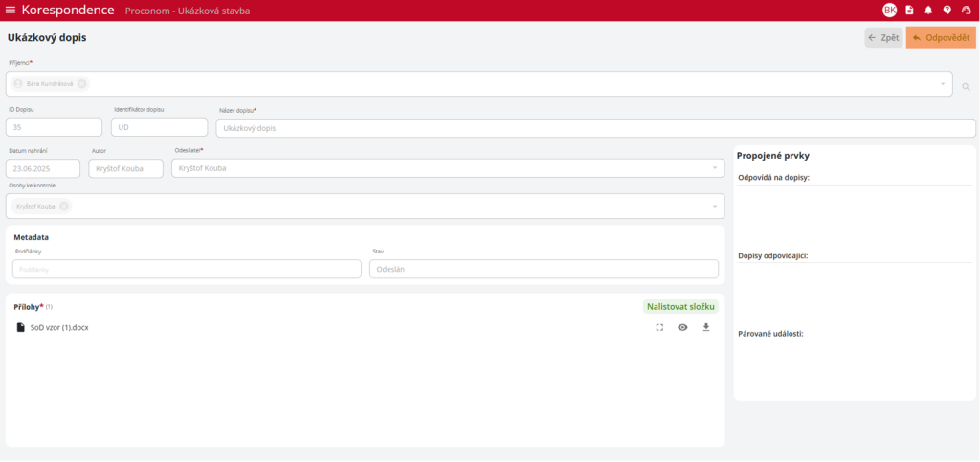The height and width of the screenshot is (462, 980).
Task: Expand the Odesílatel sender dropdown
Action: [x=715, y=168]
